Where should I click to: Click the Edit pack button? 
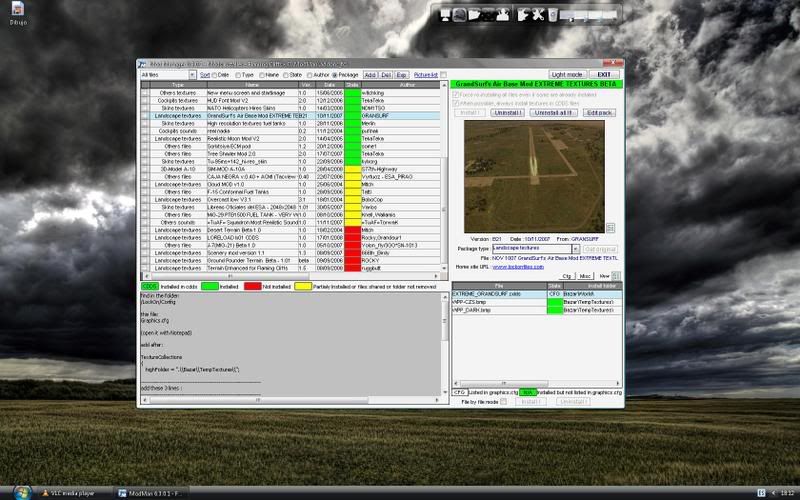click(599, 113)
